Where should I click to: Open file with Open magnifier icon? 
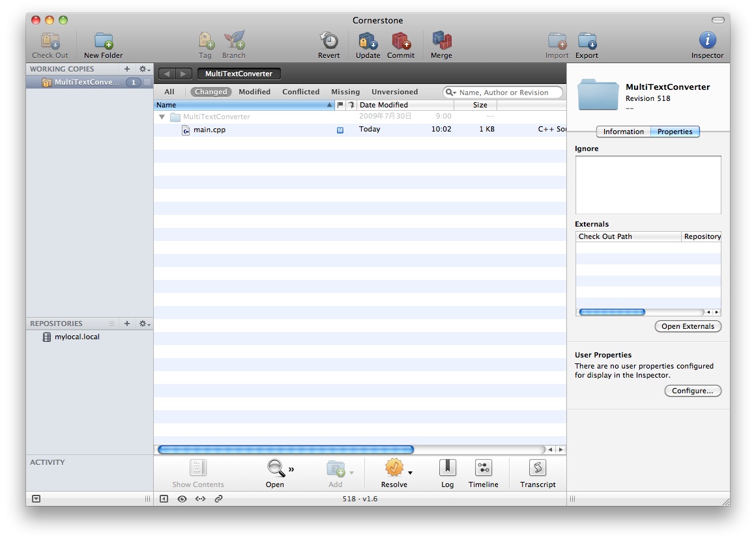[x=275, y=468]
